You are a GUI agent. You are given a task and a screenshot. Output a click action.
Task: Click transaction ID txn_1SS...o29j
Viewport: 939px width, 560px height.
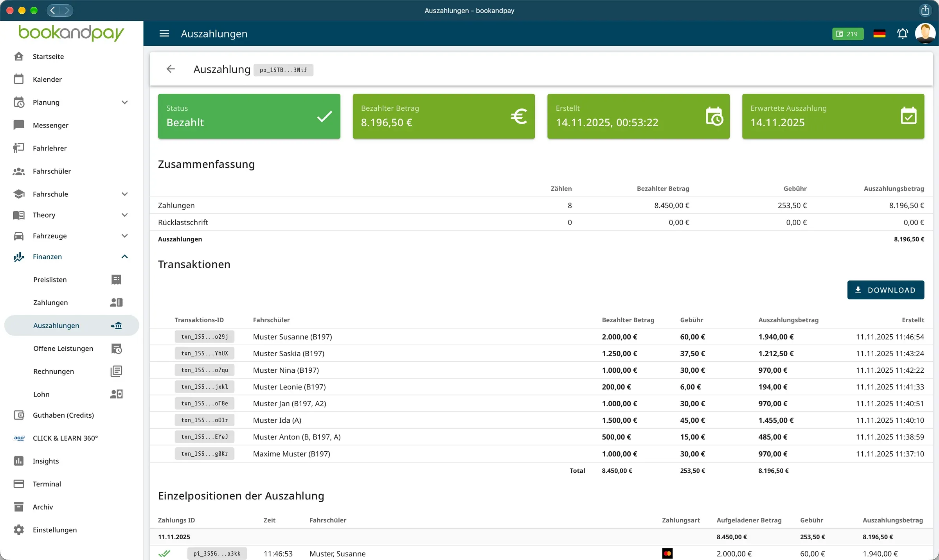(204, 337)
